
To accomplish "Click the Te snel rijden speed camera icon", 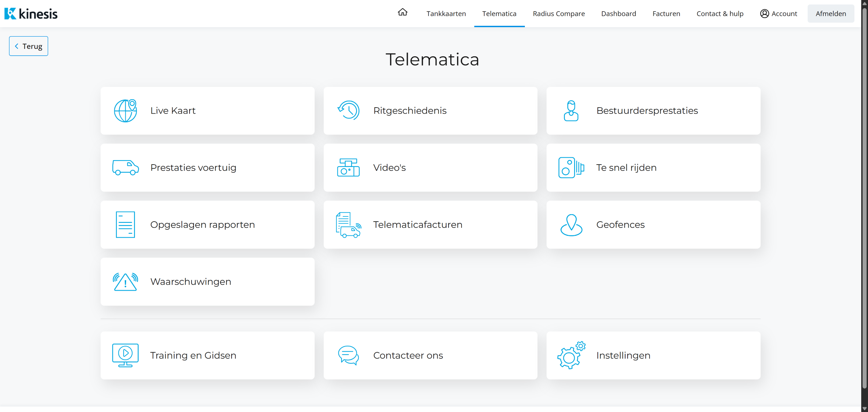I will click(571, 168).
